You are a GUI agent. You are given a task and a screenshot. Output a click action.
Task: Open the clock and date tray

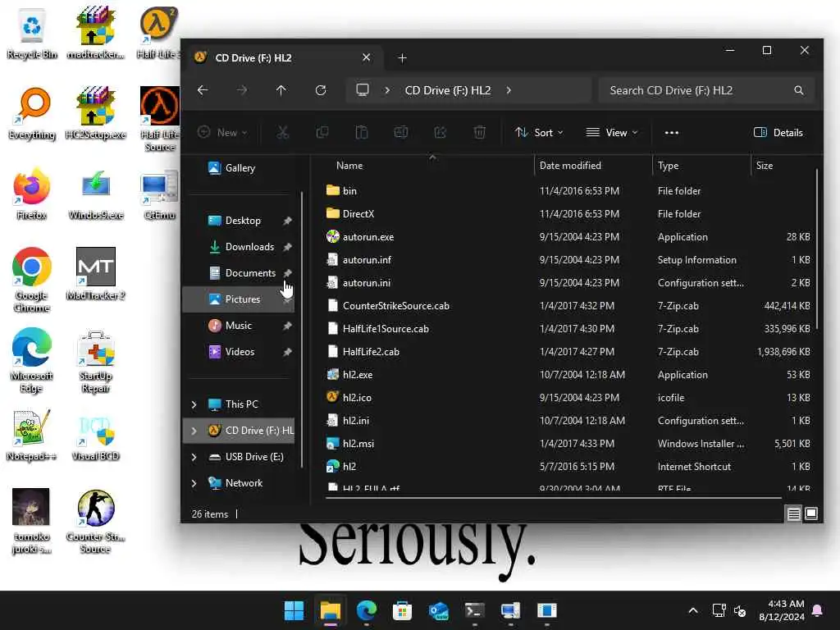[782, 610]
